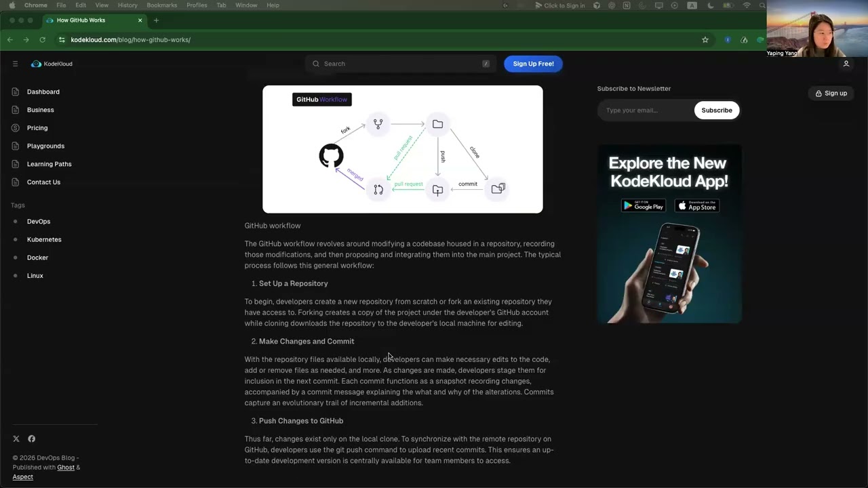Click the Pricing sidebar icon
This screenshot has height=488, width=868.
point(16,128)
